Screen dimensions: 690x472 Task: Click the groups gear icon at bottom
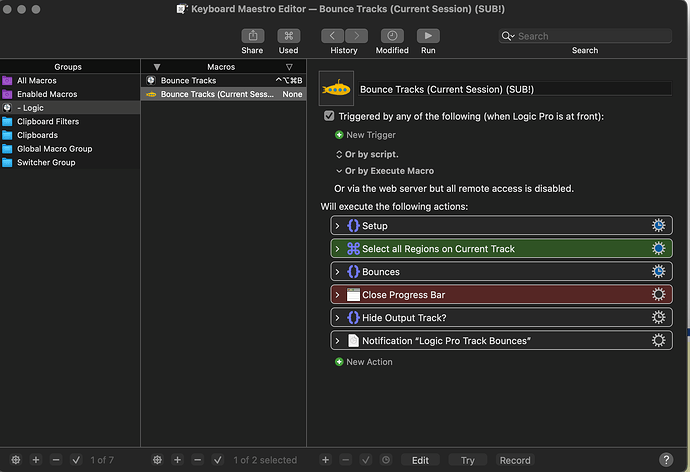click(x=16, y=460)
